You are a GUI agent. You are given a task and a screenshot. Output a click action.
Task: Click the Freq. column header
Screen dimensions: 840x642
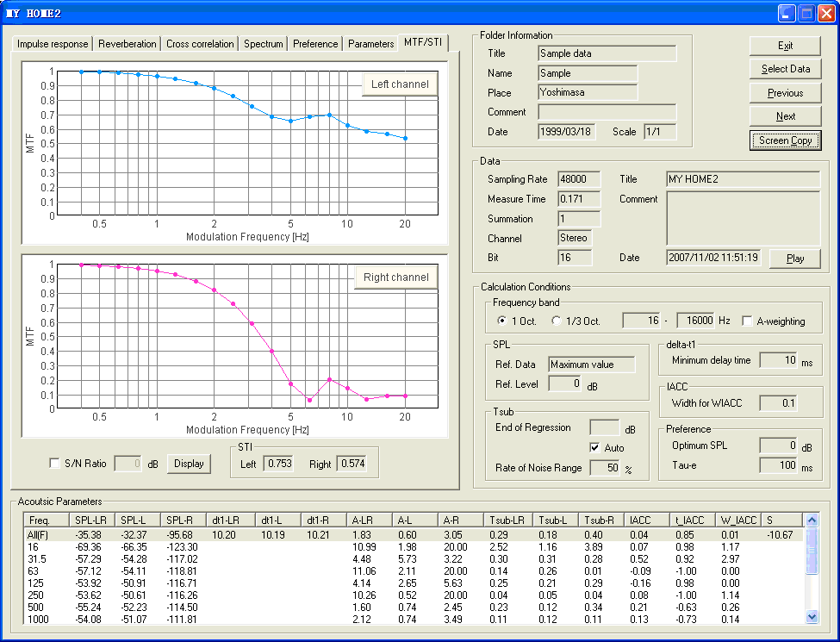tap(46, 520)
